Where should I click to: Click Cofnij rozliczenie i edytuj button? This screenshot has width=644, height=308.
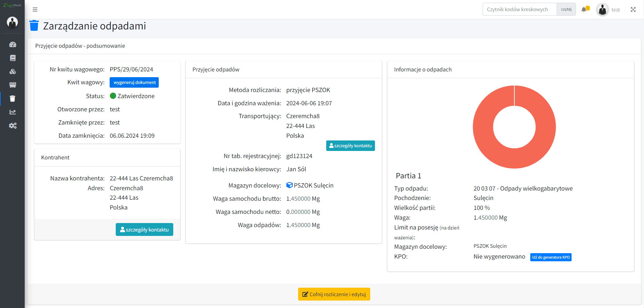click(x=334, y=294)
